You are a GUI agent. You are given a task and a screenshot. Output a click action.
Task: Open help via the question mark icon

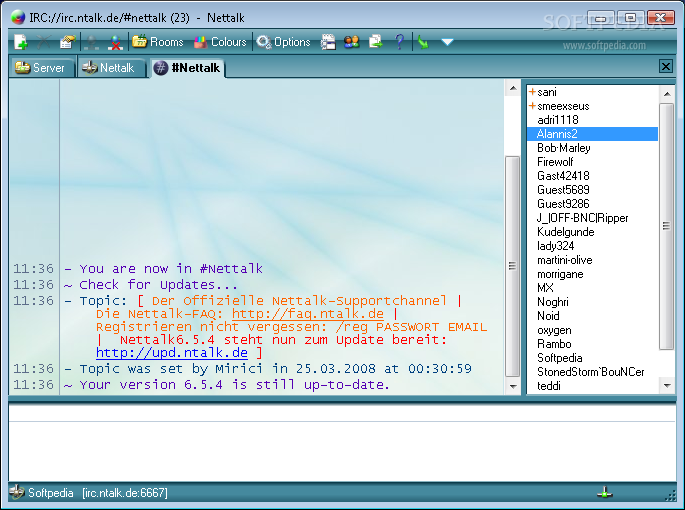coord(399,42)
